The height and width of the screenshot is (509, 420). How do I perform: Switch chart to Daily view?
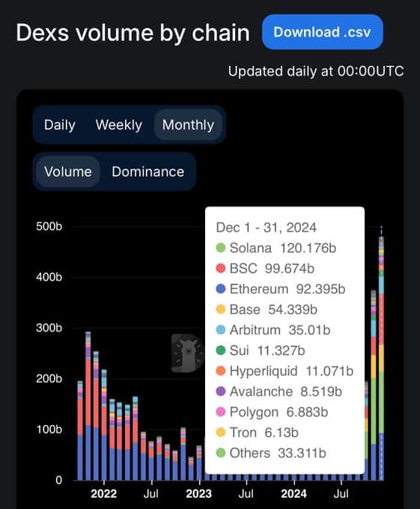[60, 125]
